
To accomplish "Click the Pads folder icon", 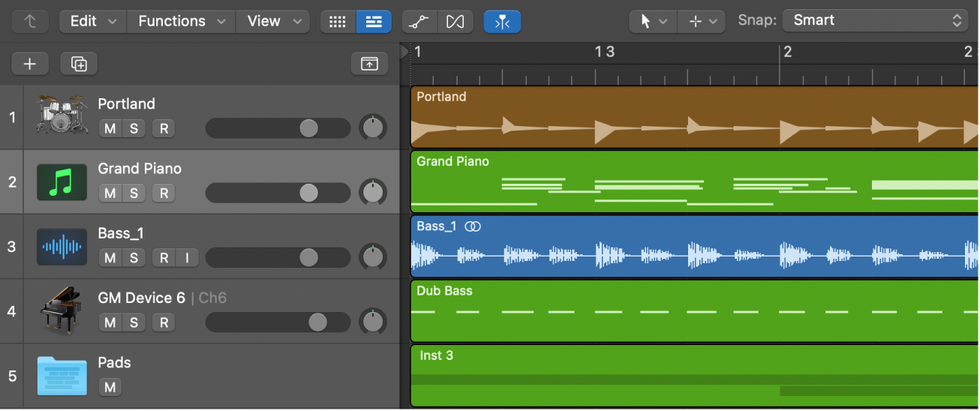I will (62, 376).
